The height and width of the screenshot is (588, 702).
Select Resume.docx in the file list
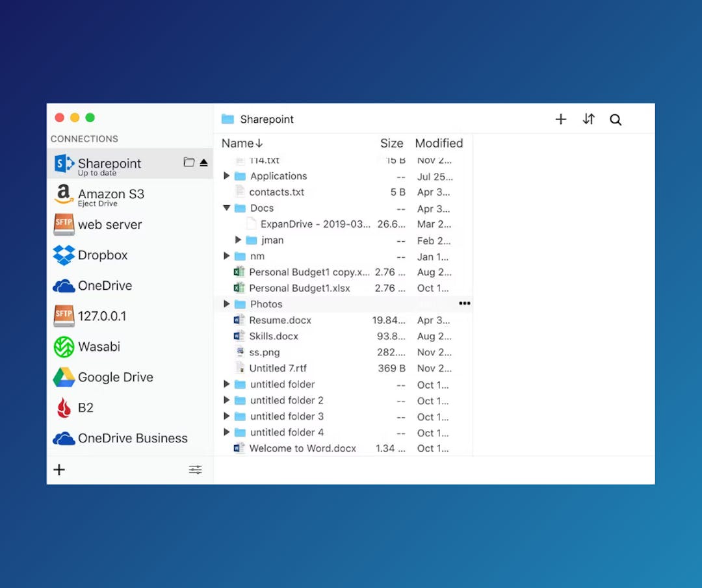tap(280, 320)
